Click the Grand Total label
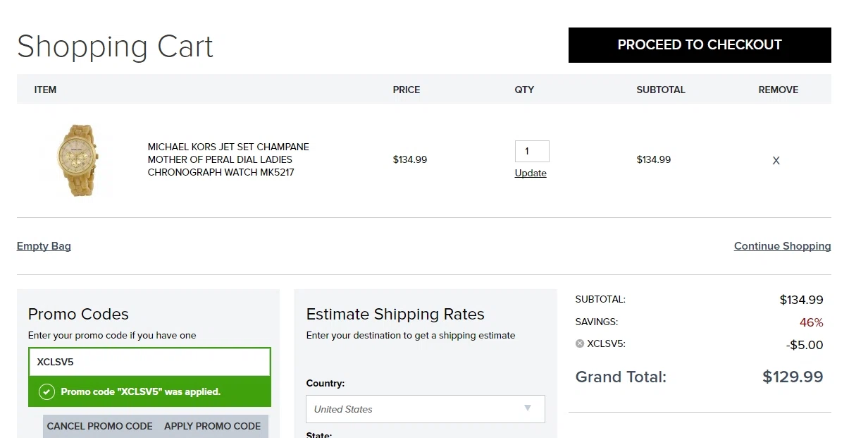The width and height of the screenshot is (868, 438). (621, 377)
